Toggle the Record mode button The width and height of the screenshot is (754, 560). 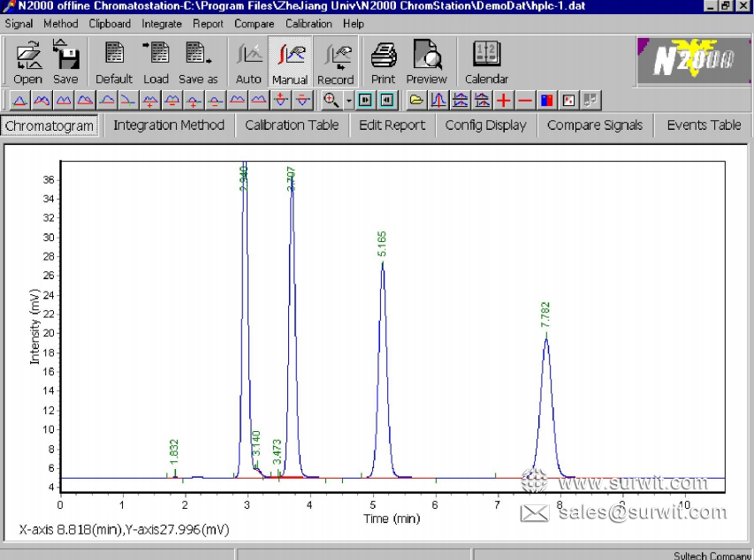(335, 62)
